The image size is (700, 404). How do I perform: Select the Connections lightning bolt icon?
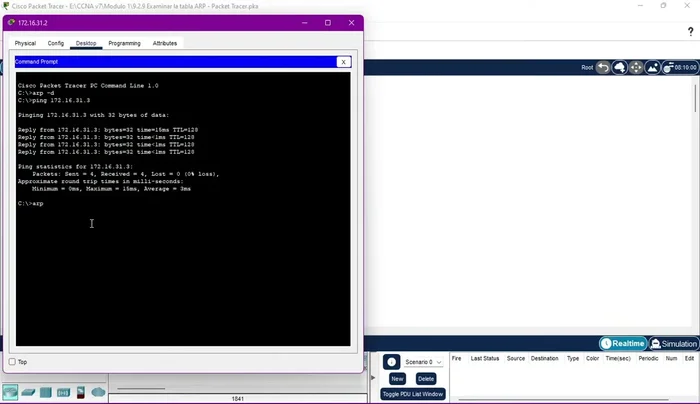(x=81, y=392)
